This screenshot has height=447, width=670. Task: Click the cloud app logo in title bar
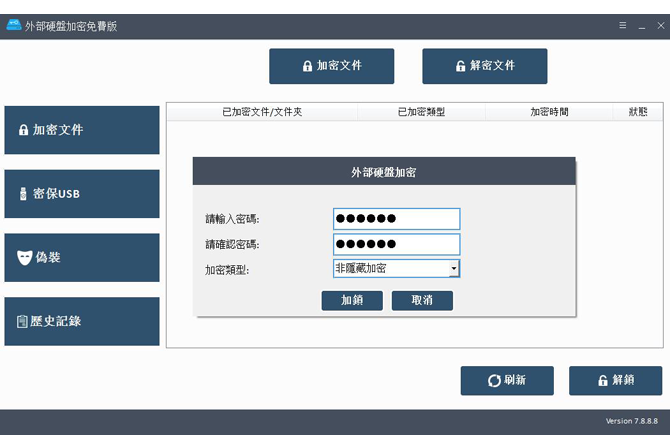click(13, 26)
